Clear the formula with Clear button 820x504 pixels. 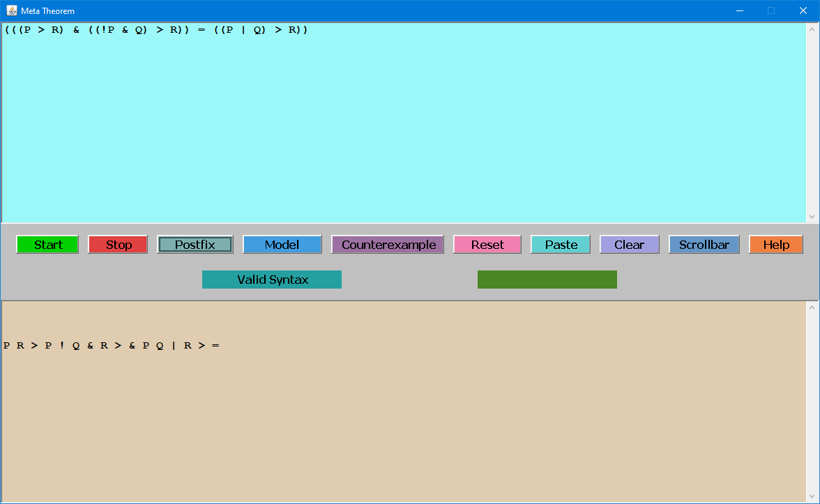[629, 245]
